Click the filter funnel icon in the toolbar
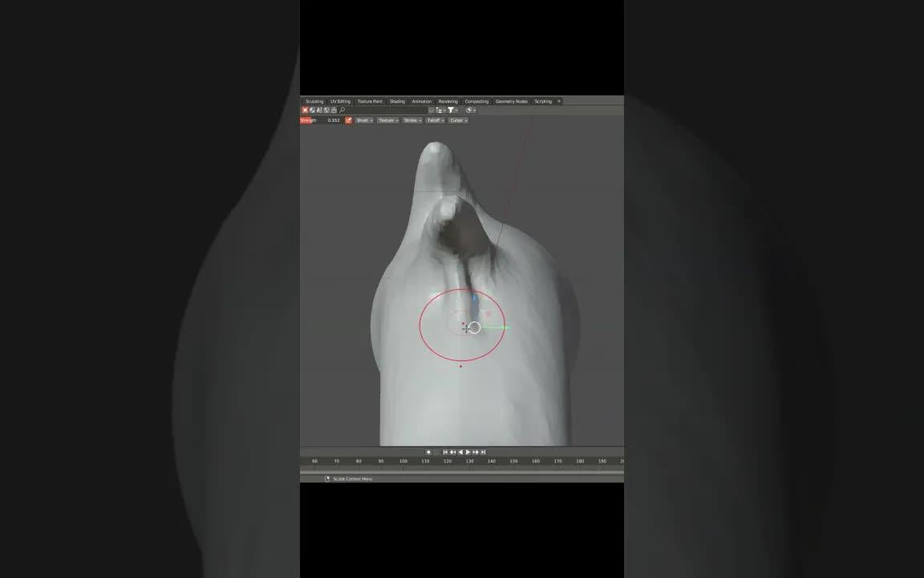The width and height of the screenshot is (924, 578). pyautogui.click(x=452, y=109)
